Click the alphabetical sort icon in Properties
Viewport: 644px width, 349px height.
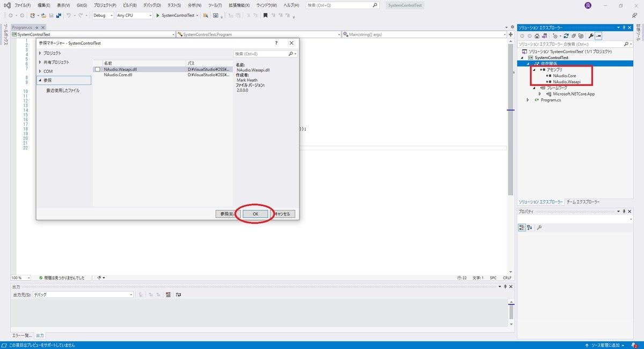tap(530, 228)
